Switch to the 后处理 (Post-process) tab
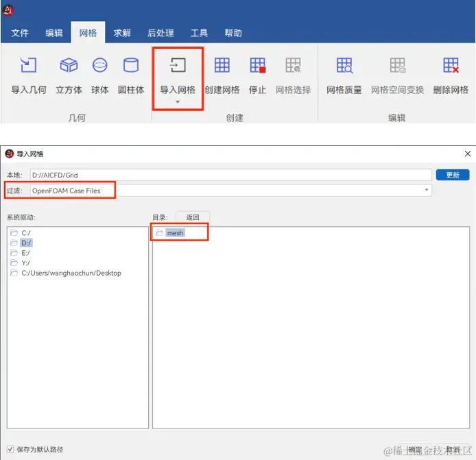The image size is (476, 460). point(160,33)
